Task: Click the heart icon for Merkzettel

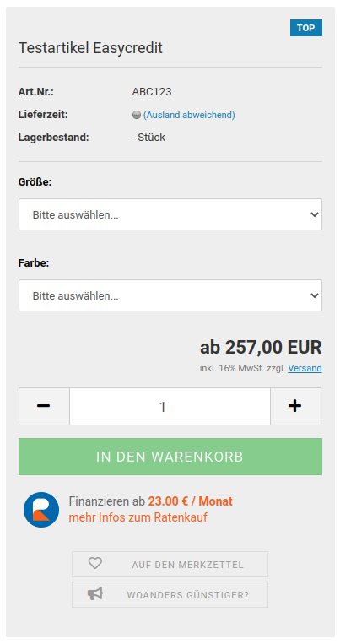Action: coord(95,563)
